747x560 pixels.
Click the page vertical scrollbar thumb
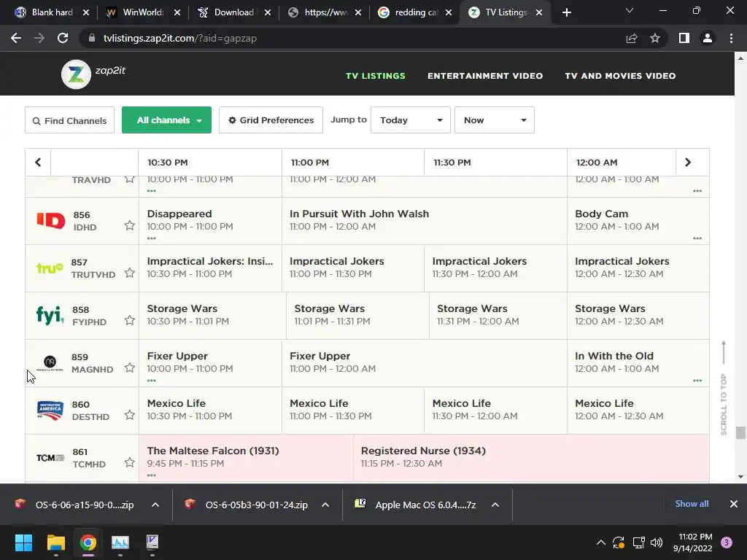coord(740,432)
